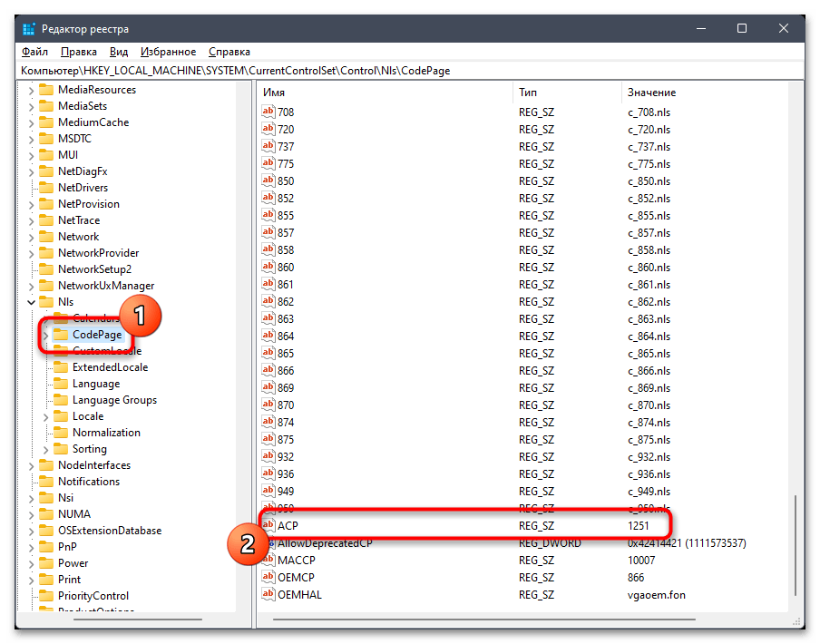This screenshot has width=820, height=644.
Task: Open the Правка menu
Action: pos(78,52)
